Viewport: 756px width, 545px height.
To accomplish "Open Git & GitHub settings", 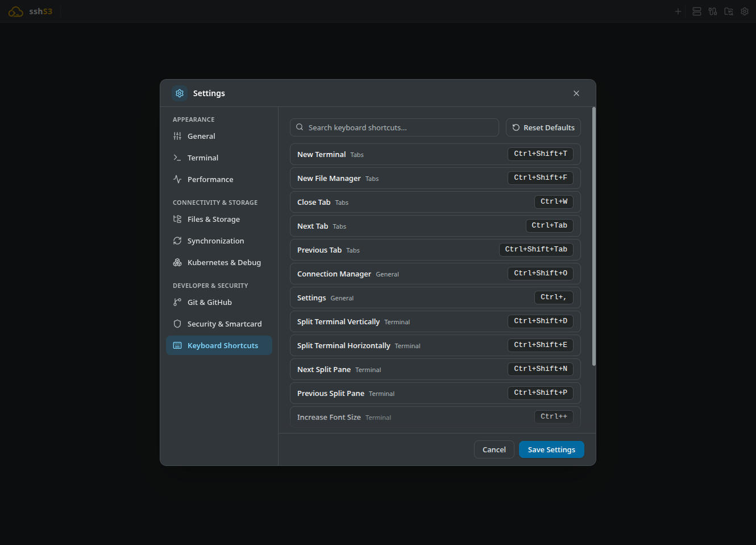I will (x=219, y=303).
